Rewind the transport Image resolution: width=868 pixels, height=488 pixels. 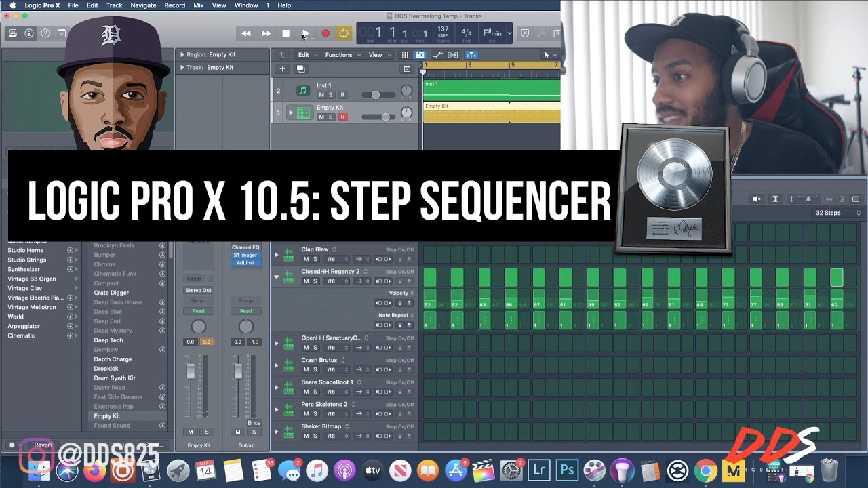[x=246, y=33]
